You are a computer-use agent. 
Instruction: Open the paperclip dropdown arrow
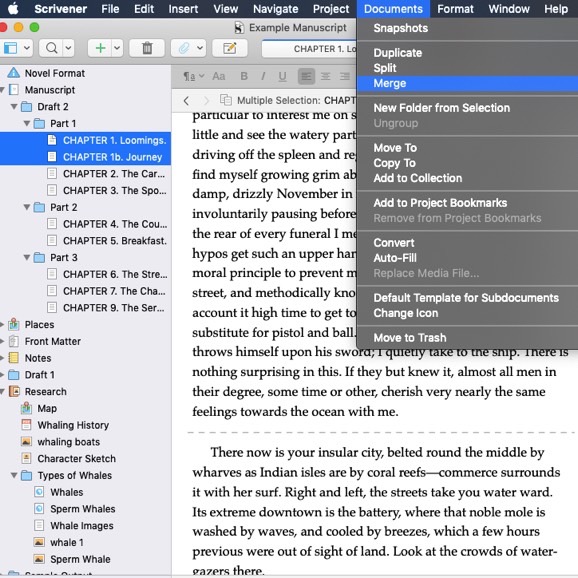(200, 48)
